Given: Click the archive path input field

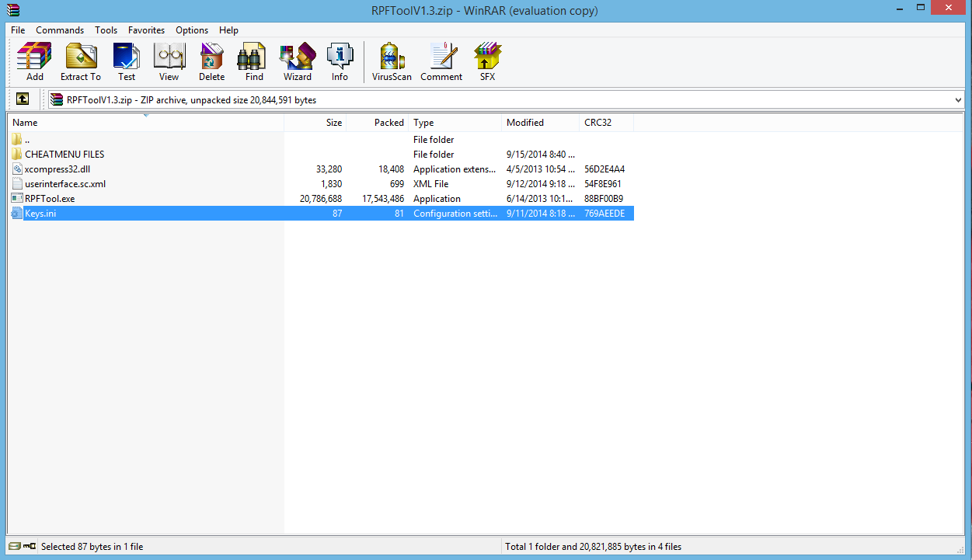Looking at the screenshot, I should pyautogui.click(x=505, y=99).
